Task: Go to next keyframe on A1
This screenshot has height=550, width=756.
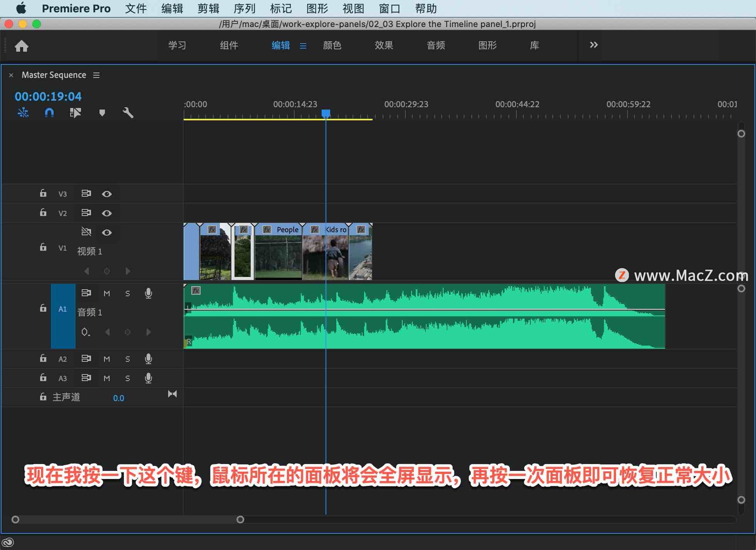Action: click(148, 332)
